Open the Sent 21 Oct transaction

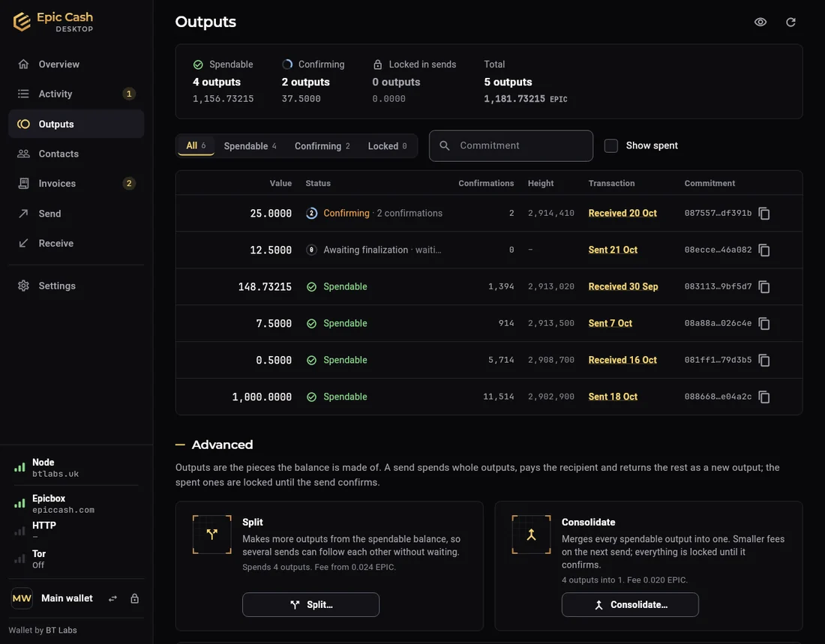coord(613,250)
